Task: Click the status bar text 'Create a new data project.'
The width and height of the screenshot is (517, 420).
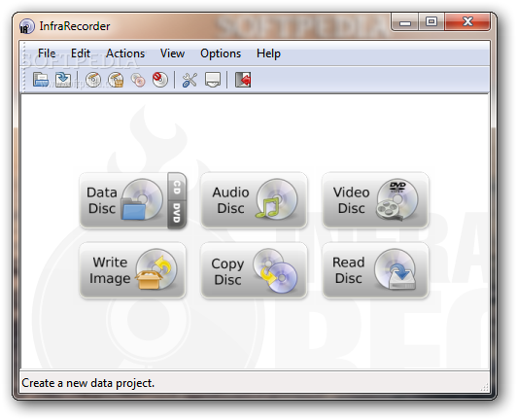Action: [88, 383]
